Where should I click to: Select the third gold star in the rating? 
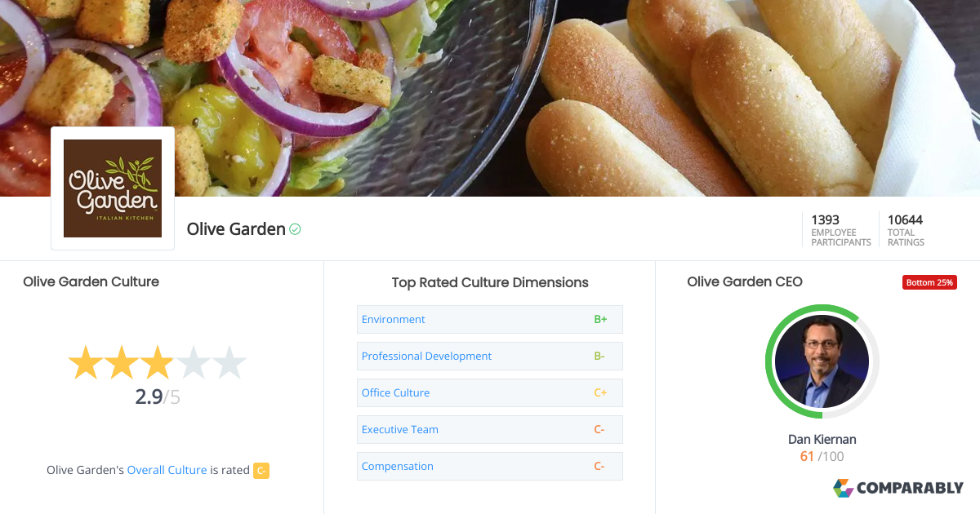coord(157,361)
